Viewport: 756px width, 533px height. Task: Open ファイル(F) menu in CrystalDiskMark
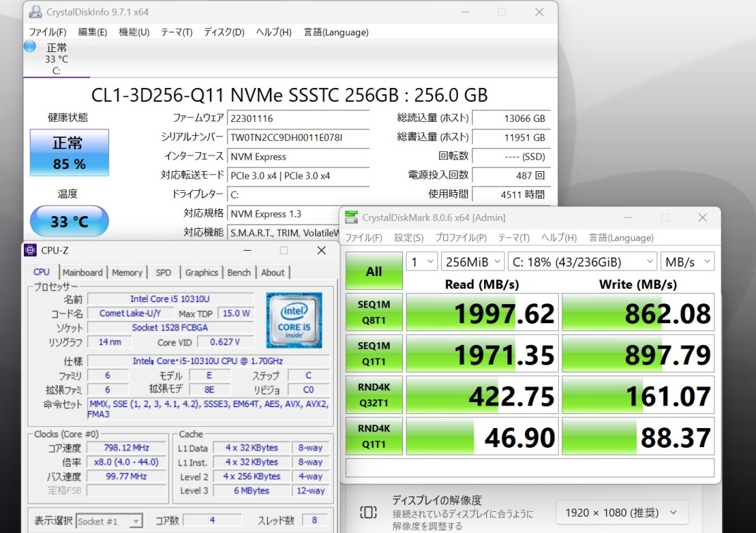364,237
